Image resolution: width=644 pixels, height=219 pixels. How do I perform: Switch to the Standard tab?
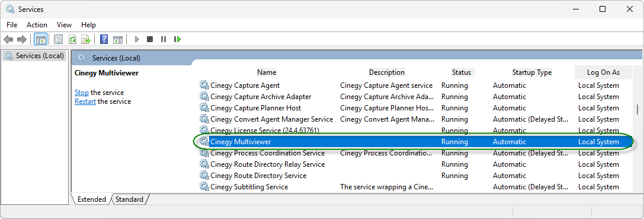(x=129, y=199)
